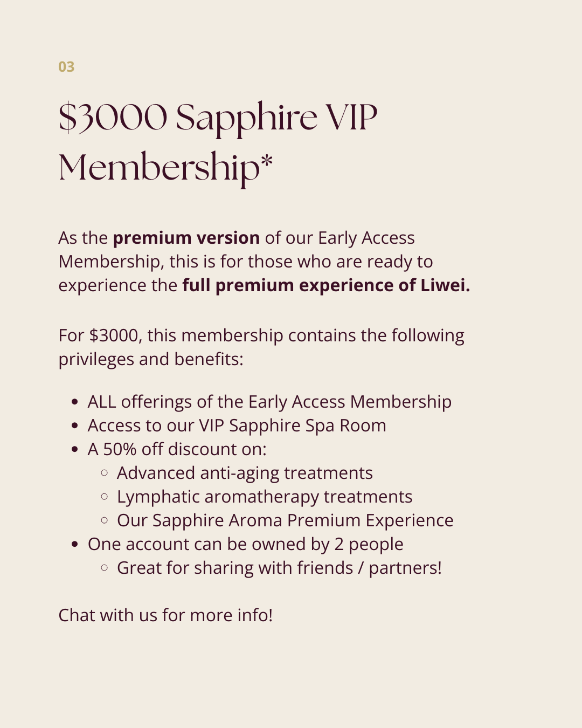Select bullet ALL offerings of Early Access Membership
This screenshot has width=582, height=728.
(x=269, y=402)
